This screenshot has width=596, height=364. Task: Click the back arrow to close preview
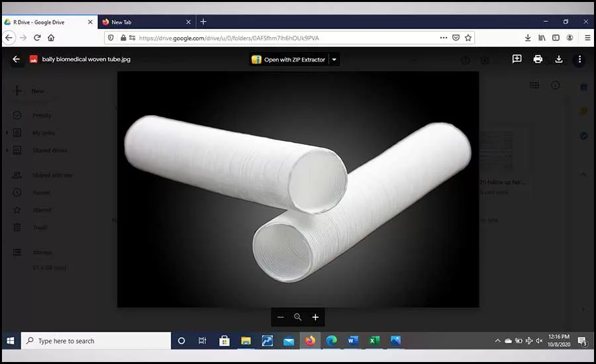pyautogui.click(x=16, y=60)
